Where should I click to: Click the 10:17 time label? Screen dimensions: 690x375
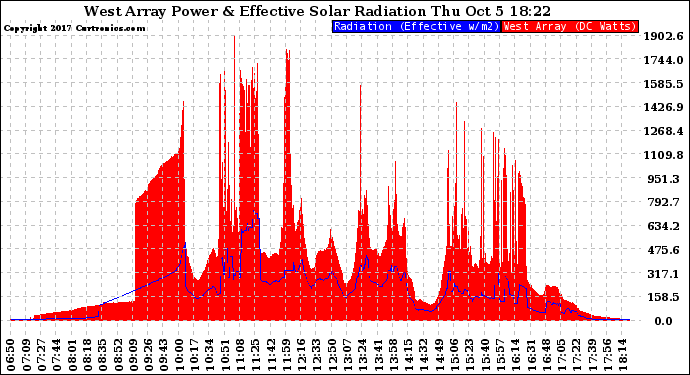pos(195,355)
